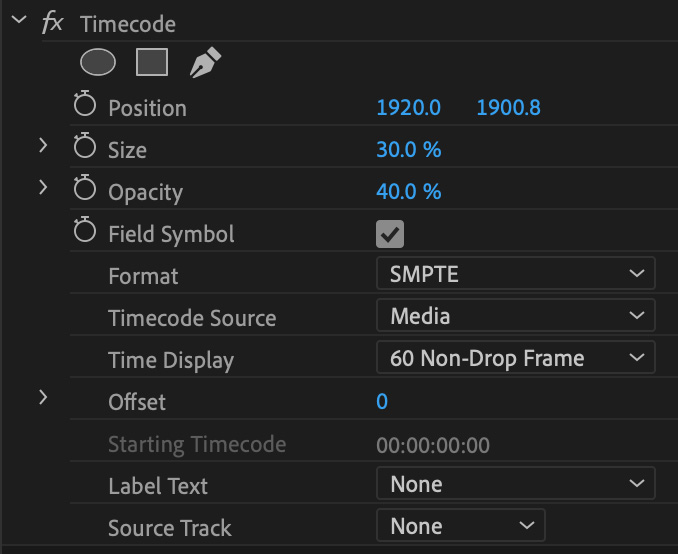This screenshot has height=554, width=678.
Task: Toggle animation stopwatch for Opacity
Action: 85,191
